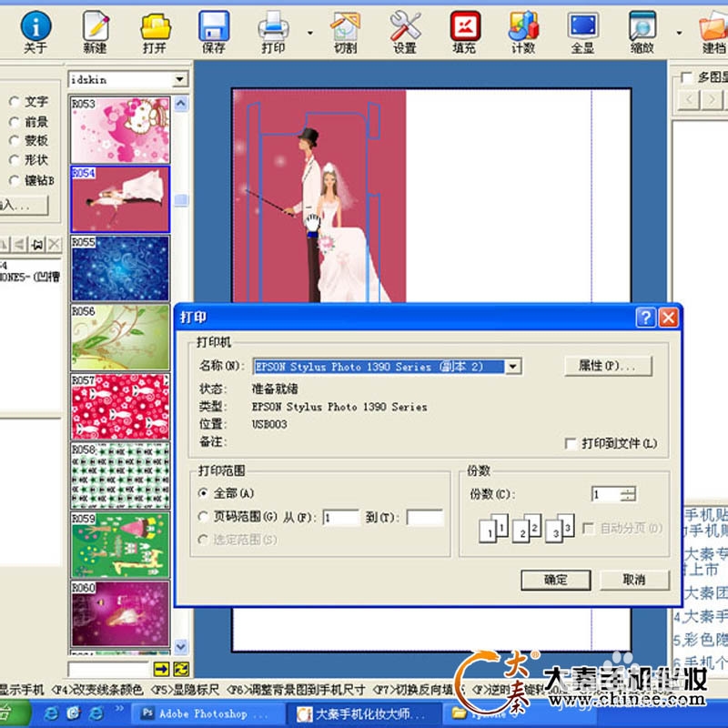728x728 pixels.
Task: Click the 取消 button in print dialog
Action: [x=634, y=580]
